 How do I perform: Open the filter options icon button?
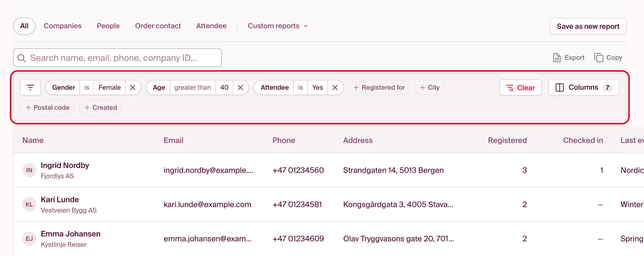click(30, 88)
